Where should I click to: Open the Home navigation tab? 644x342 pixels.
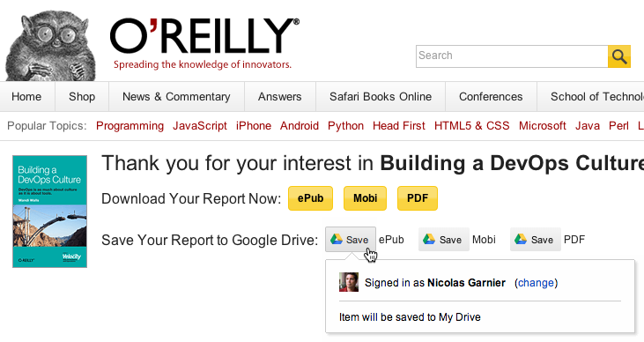(x=26, y=97)
